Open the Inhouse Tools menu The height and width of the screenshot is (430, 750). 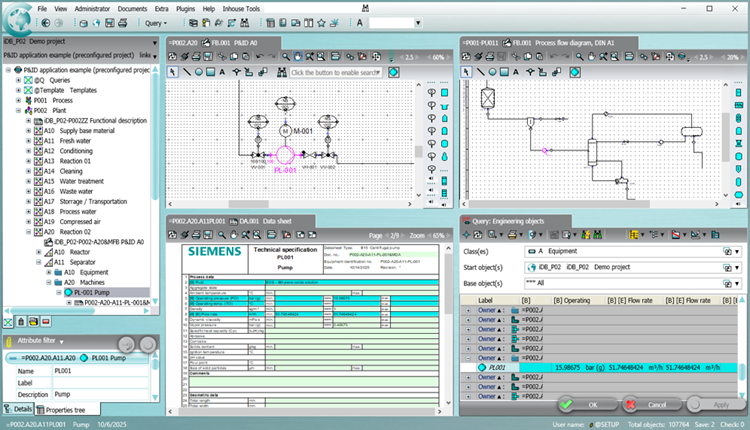click(x=241, y=9)
